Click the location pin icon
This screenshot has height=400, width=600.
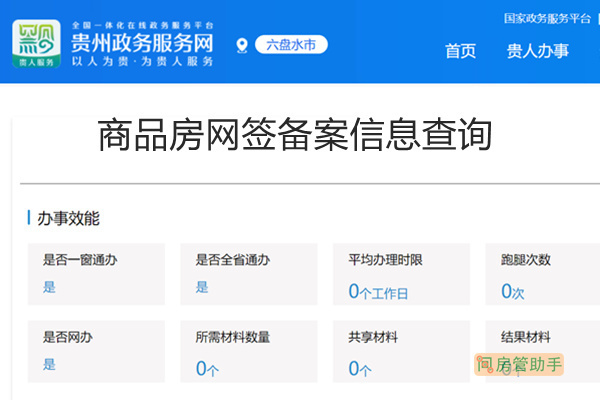pos(242,46)
